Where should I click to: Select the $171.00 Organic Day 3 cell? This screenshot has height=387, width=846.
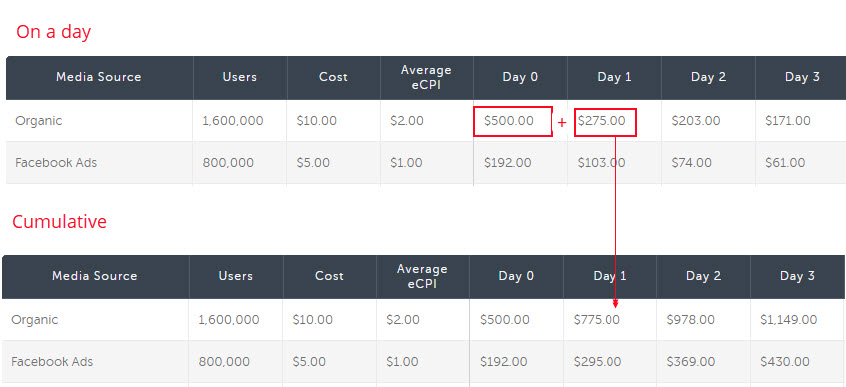coord(788,121)
